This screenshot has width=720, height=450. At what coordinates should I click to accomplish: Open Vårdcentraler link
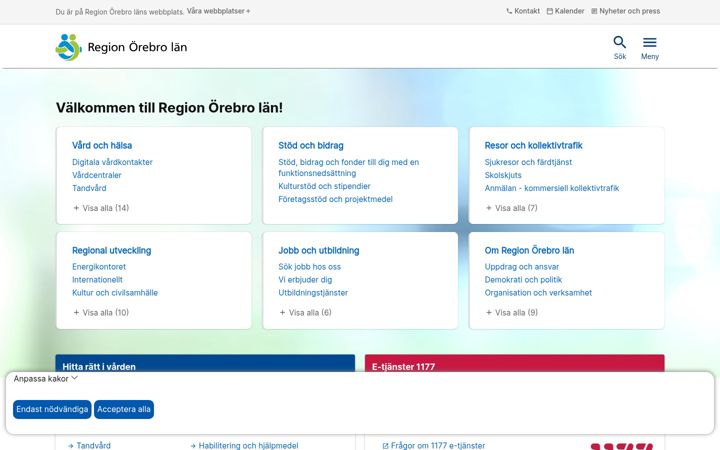[x=97, y=175]
